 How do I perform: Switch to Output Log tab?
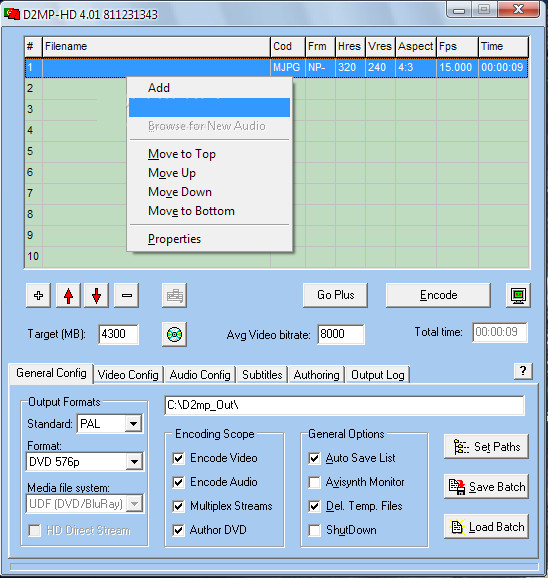[378, 375]
